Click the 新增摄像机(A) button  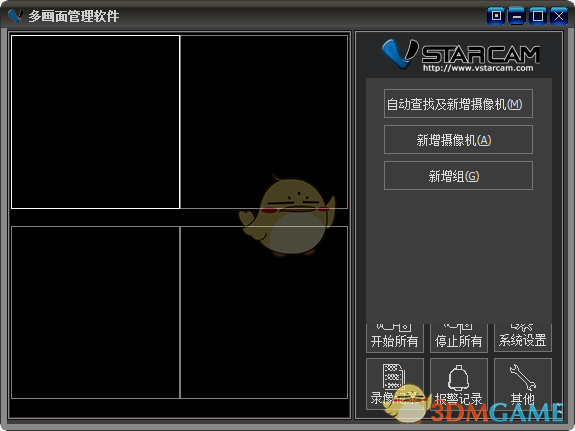click(458, 139)
